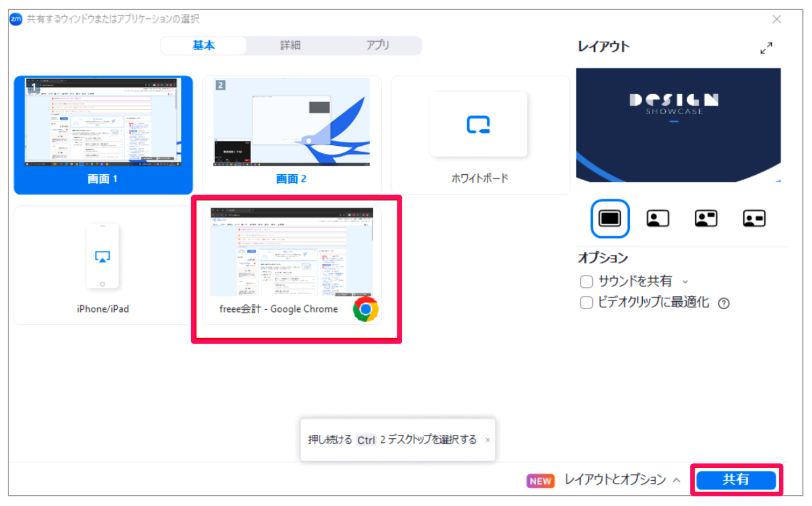
Task: Click the Design Showcase layout preview
Action: point(678,125)
